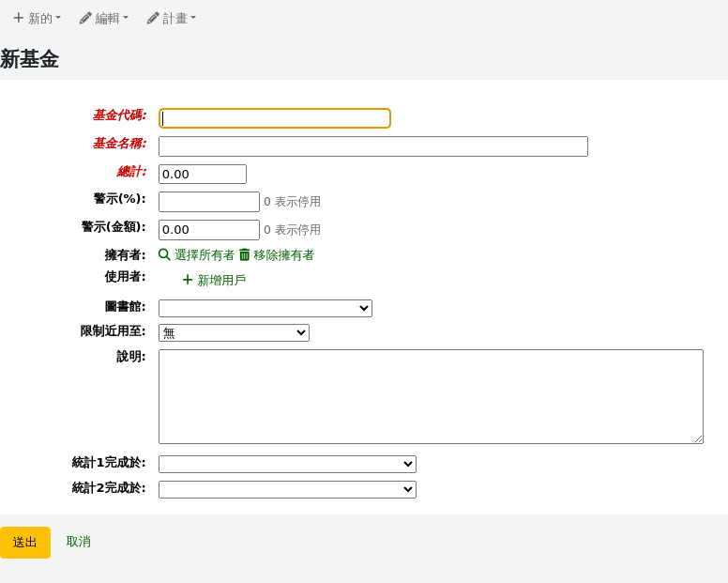This screenshot has width=728, height=583.
Task: Click the magnifier icon beside 選擇所有者
Action: click(164, 254)
